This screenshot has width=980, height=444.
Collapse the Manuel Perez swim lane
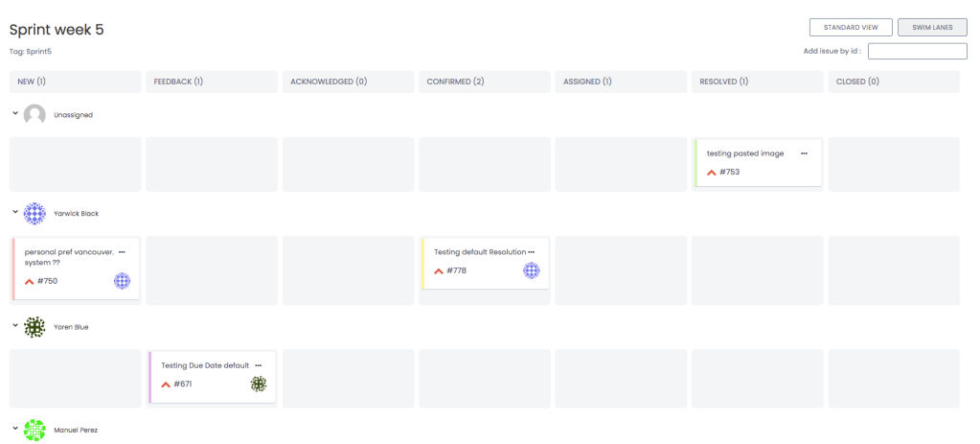(x=15, y=428)
